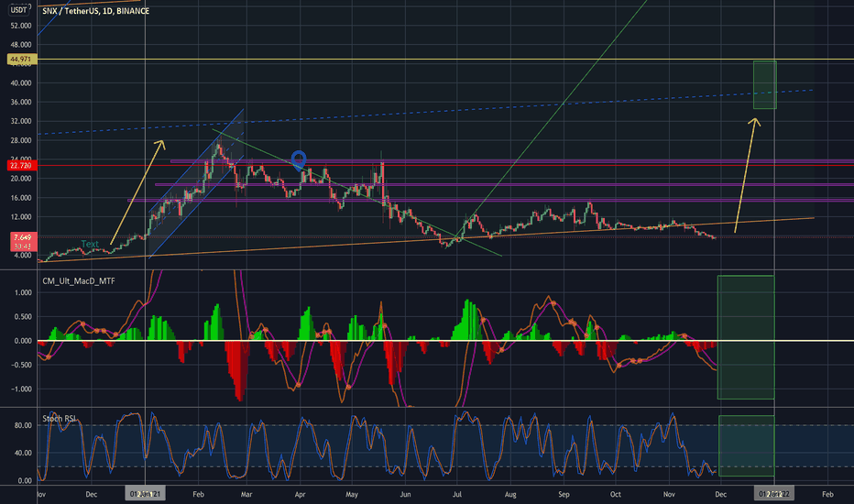This screenshot has height=504, width=854.
Task: Click the Oct label on time axis
Action: click(x=616, y=494)
